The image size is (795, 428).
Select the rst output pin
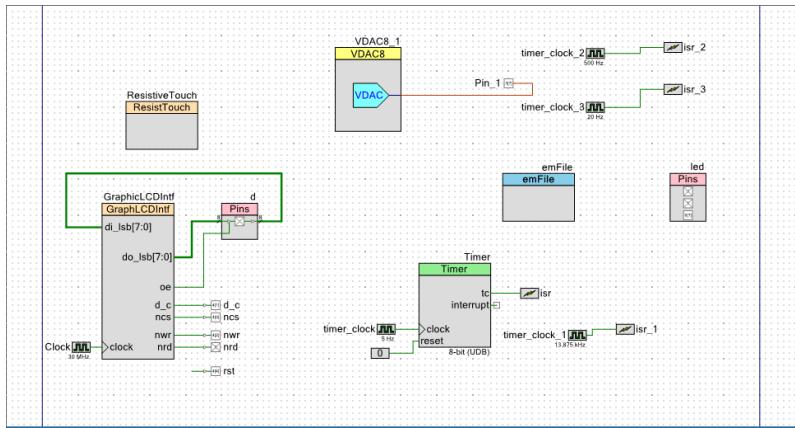pos(214,371)
